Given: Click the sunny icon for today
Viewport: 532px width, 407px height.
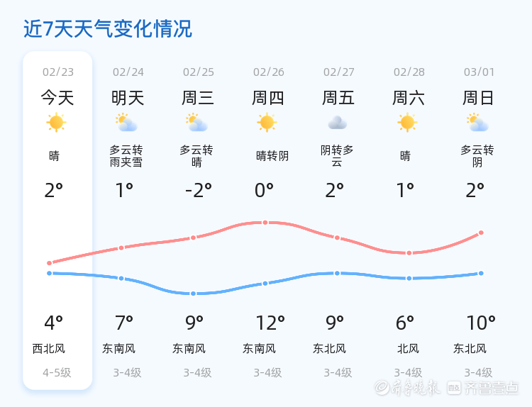Looking at the screenshot, I should [x=56, y=123].
